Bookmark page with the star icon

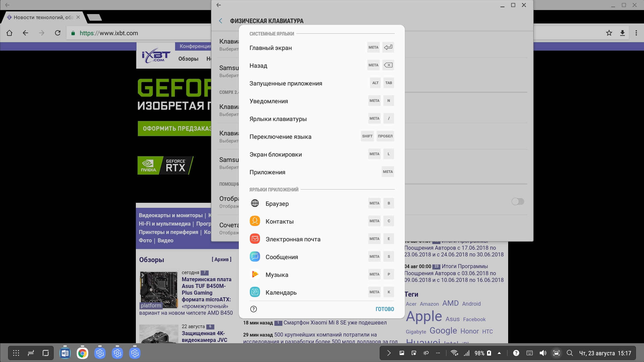pyautogui.click(x=609, y=33)
